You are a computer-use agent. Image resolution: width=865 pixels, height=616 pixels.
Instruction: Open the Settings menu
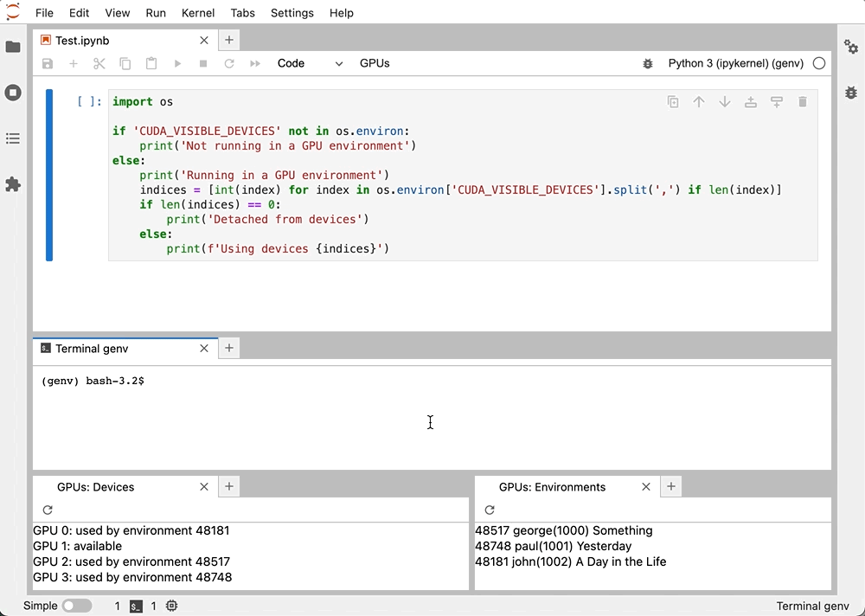292,13
